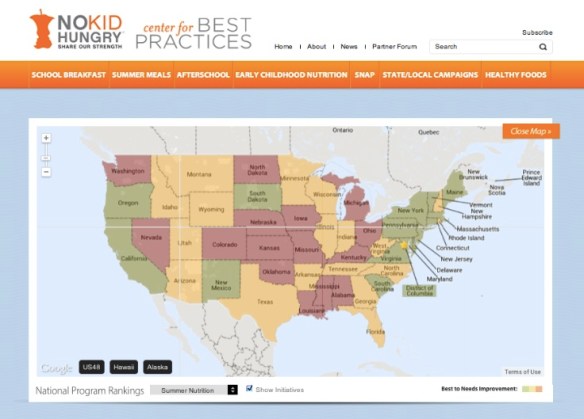Open State/Local Campaigns menu

(x=430, y=75)
